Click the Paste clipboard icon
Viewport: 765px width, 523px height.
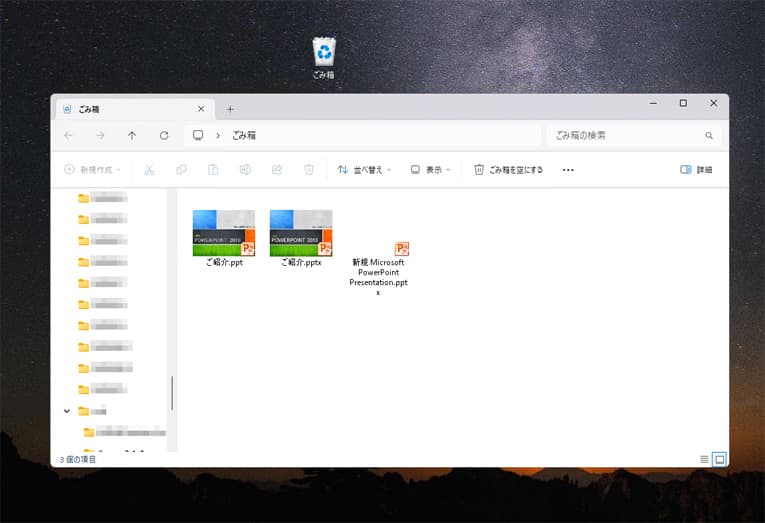[x=213, y=170]
